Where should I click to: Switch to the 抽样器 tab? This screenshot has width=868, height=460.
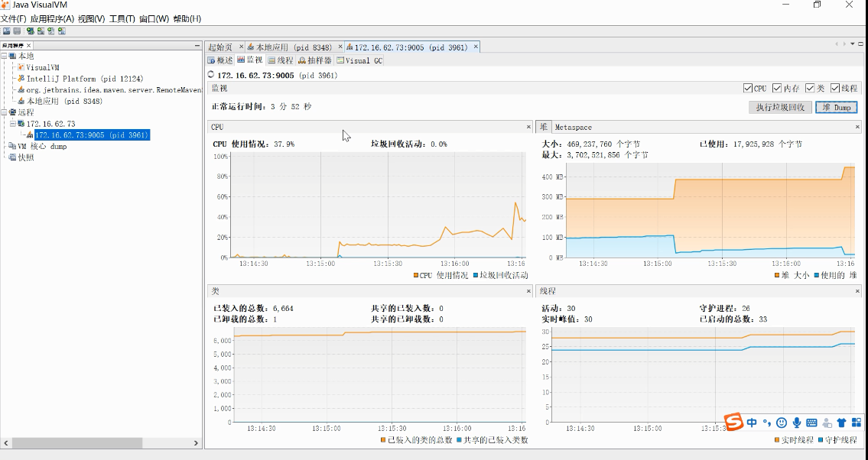coord(315,60)
